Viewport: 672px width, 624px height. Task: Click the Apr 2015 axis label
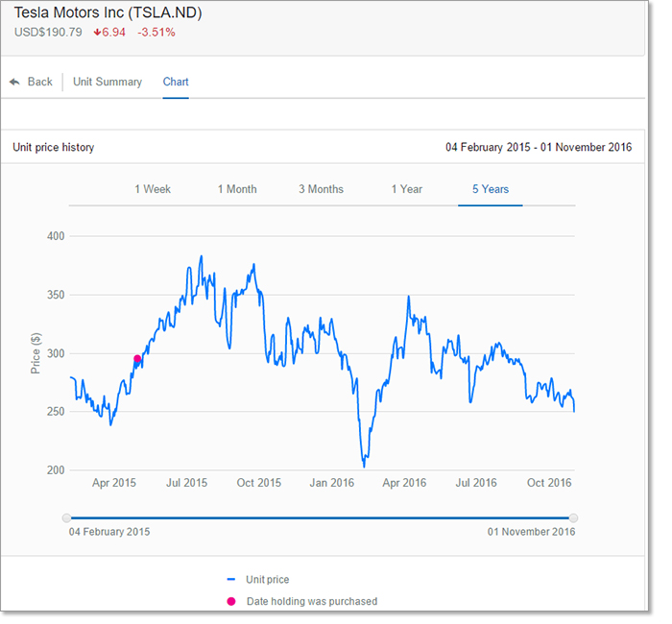point(114,483)
